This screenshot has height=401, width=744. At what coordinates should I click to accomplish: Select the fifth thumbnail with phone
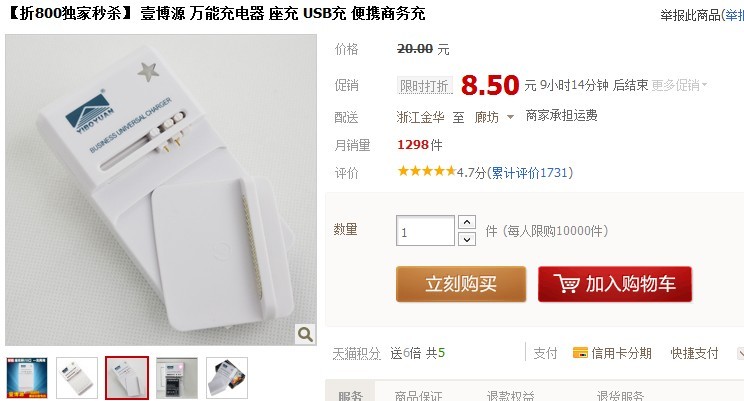point(227,378)
